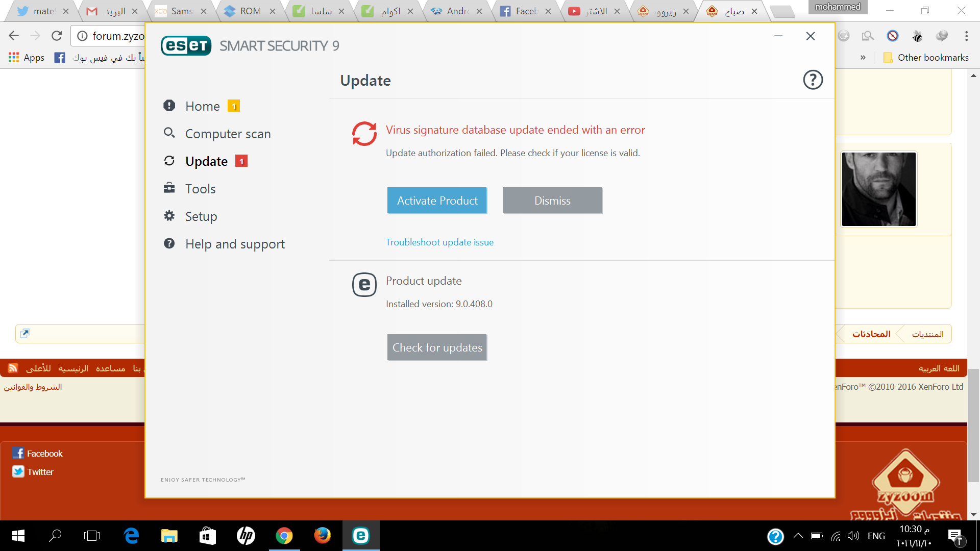Open Setup in ESET sidebar

[x=201, y=216]
